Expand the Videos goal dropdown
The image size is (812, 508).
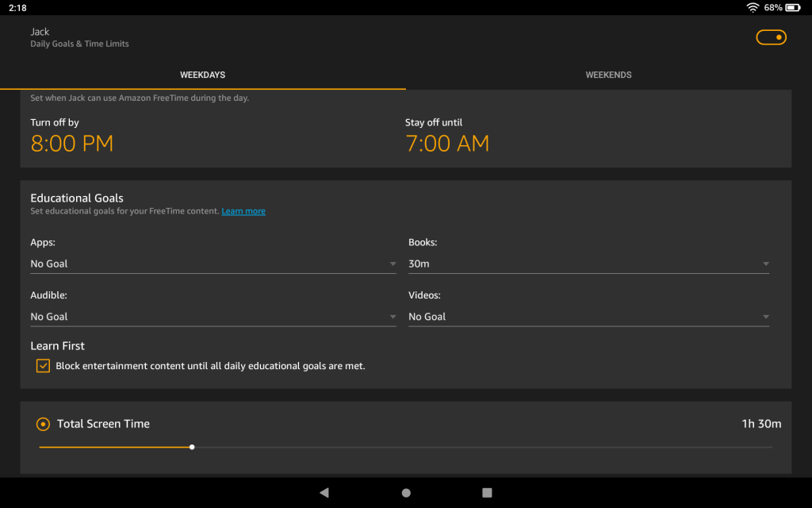tap(588, 317)
